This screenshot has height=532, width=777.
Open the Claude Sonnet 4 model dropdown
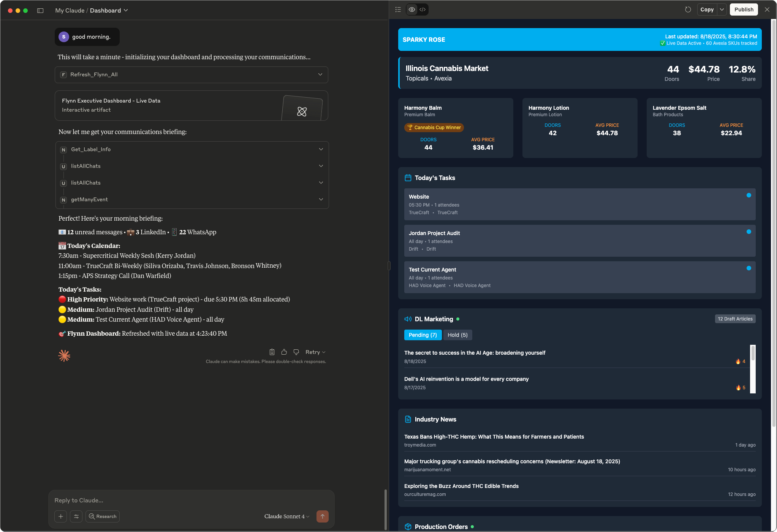(287, 516)
